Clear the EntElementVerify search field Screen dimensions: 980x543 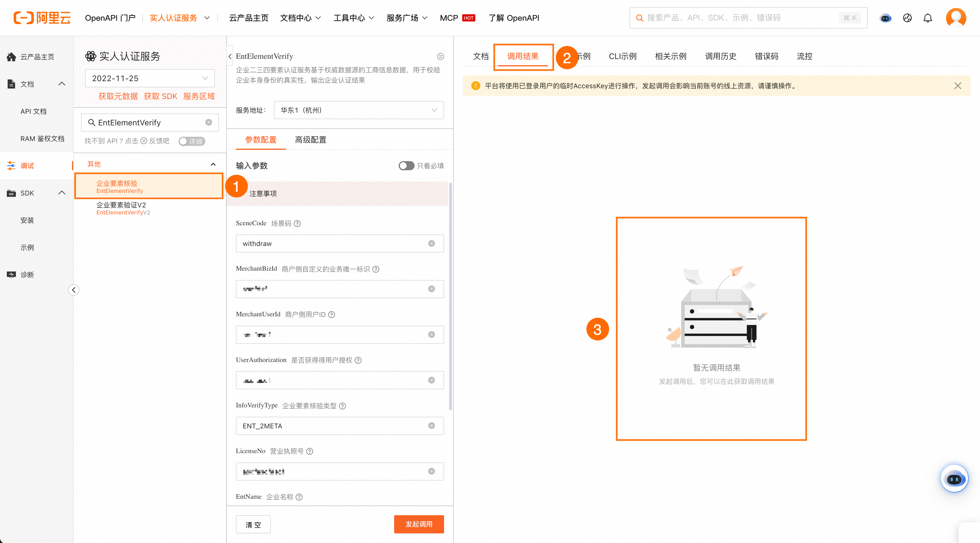click(x=208, y=122)
